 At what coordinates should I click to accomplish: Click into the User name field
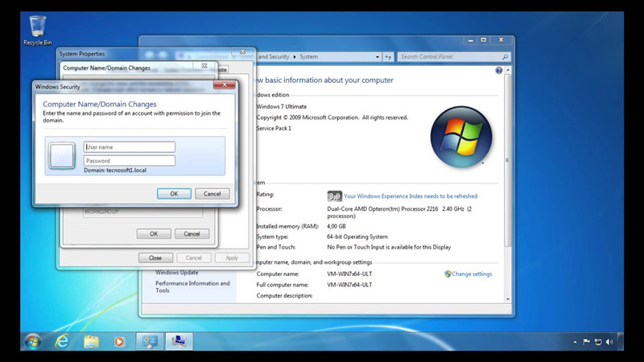click(x=129, y=147)
